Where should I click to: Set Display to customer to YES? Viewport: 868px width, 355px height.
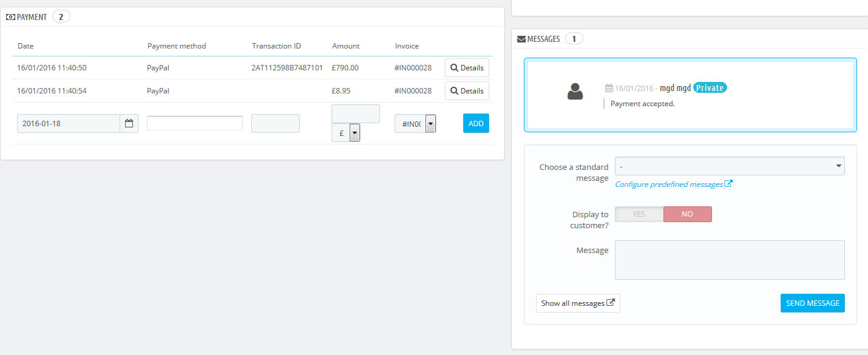(639, 214)
